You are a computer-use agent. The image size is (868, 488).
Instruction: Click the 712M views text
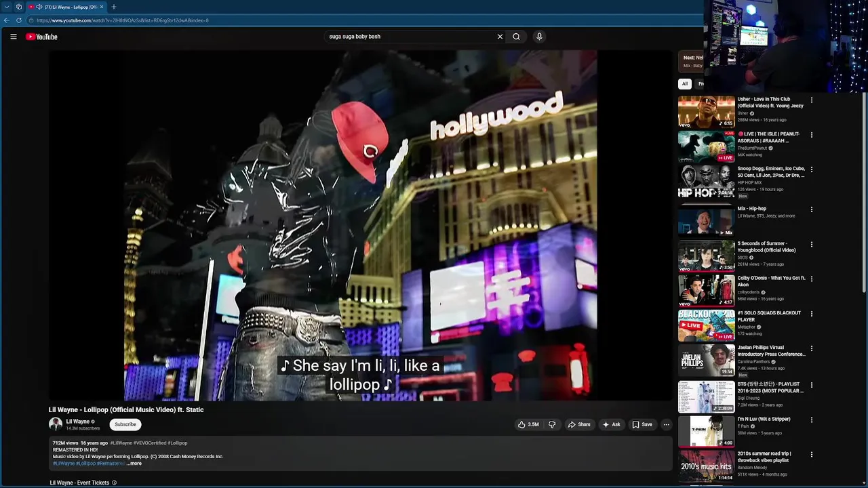[66, 443]
